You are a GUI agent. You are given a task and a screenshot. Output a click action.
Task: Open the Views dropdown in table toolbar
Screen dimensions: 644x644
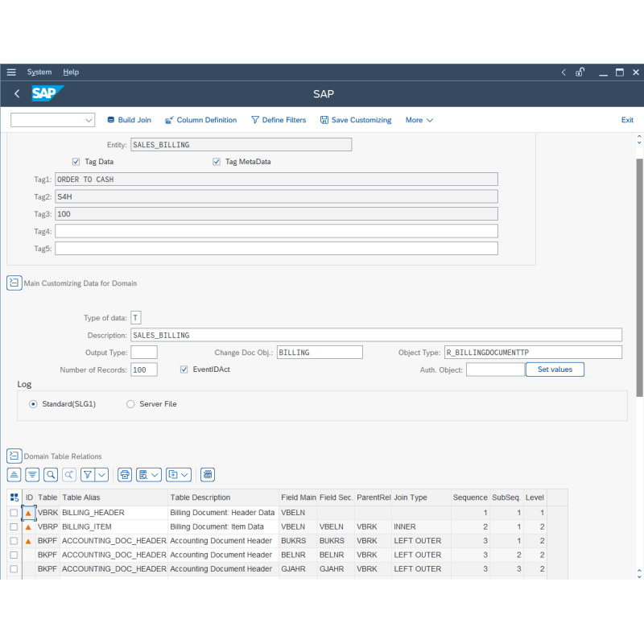(149, 475)
